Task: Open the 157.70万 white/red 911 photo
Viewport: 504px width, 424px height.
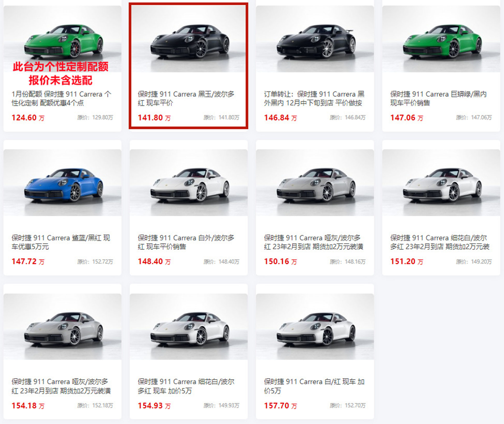Action: point(315,327)
